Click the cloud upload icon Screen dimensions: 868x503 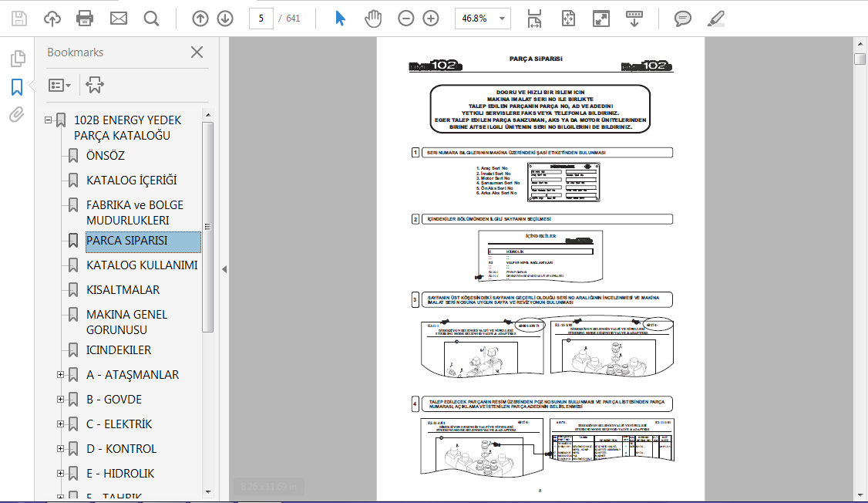pos(52,19)
